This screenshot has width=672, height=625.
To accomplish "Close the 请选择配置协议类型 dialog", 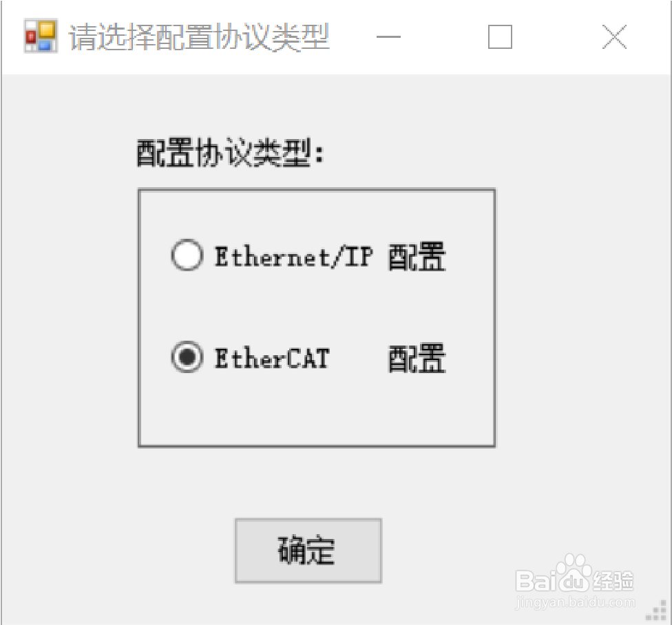I will point(615,37).
